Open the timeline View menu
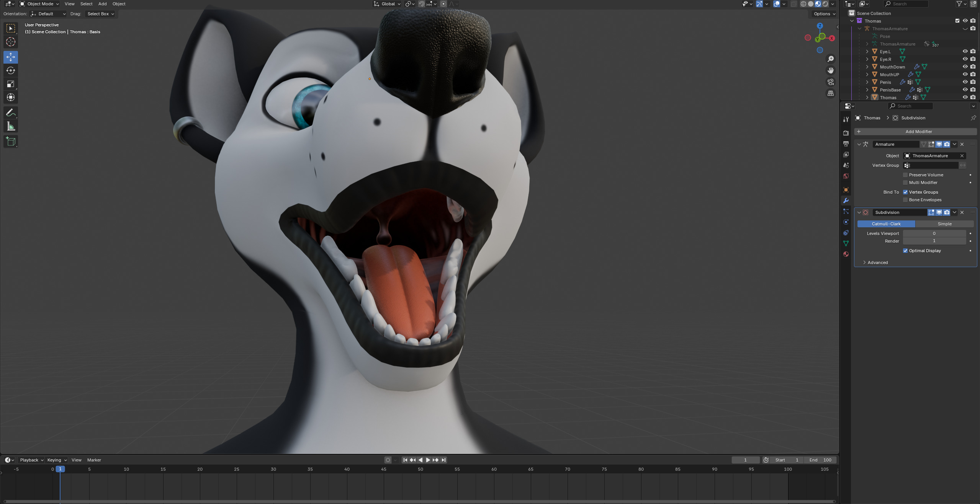 click(76, 460)
